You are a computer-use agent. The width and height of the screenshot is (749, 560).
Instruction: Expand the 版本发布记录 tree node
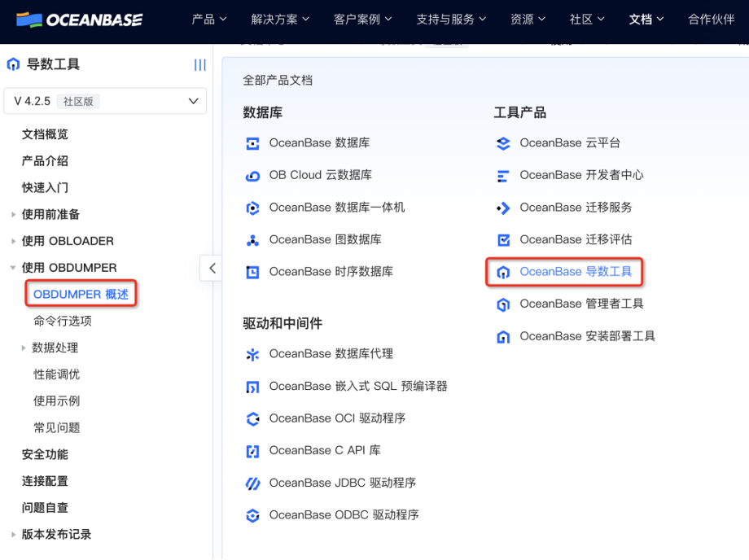coord(13,535)
